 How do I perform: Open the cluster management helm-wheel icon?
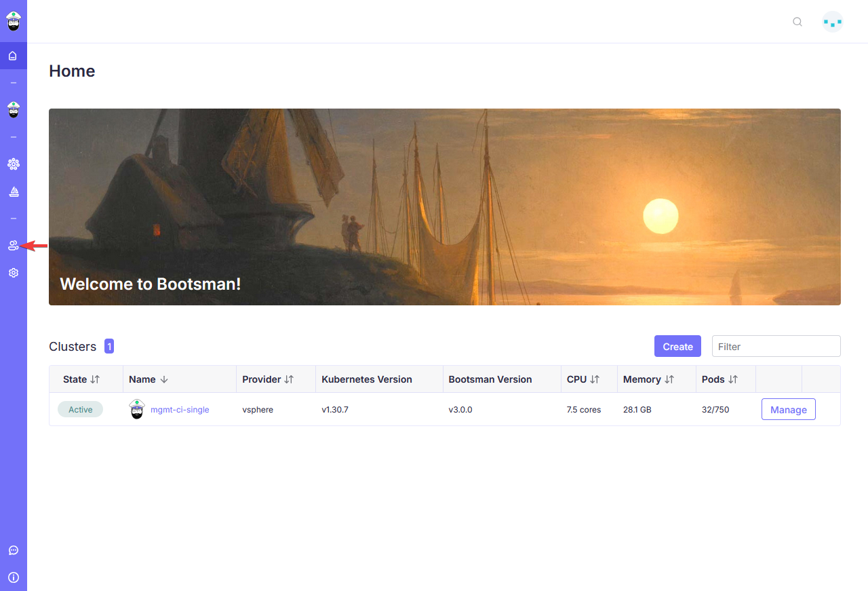tap(13, 164)
